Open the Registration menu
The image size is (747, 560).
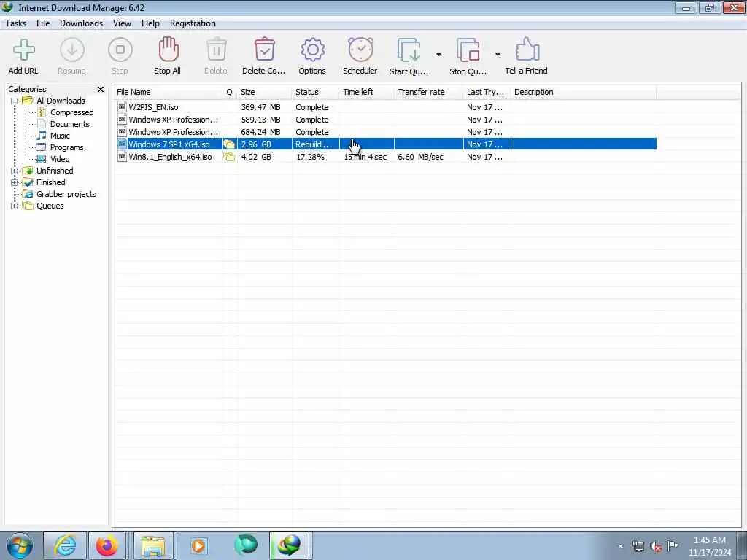point(193,23)
